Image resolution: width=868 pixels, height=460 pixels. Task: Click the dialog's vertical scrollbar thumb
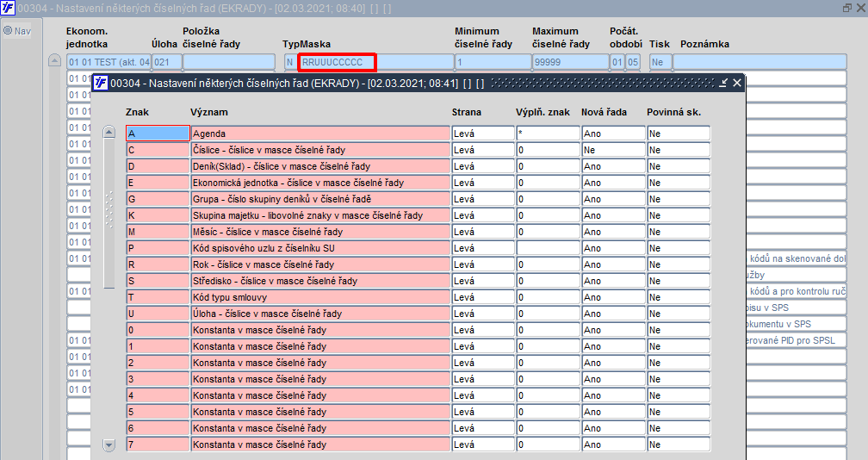[109, 213]
